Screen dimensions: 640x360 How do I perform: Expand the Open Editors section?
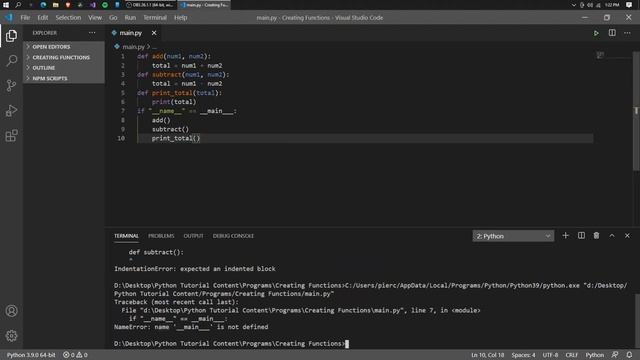tap(64, 47)
